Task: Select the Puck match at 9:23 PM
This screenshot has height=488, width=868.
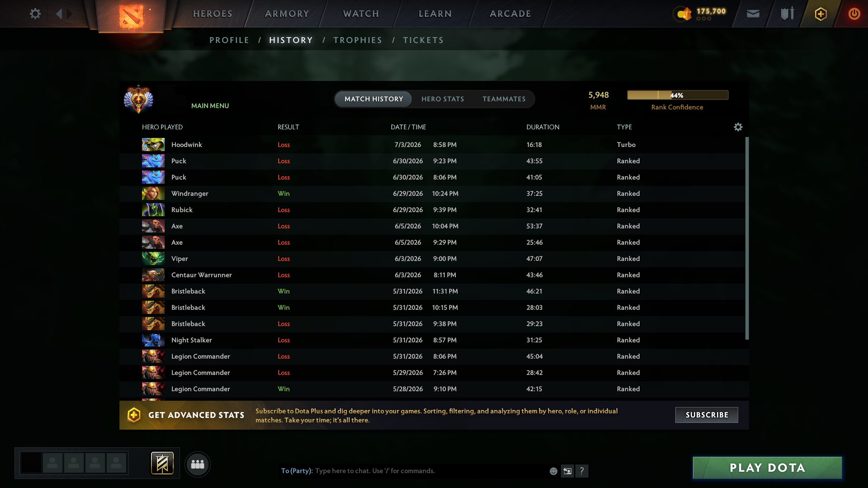Action: [432, 161]
